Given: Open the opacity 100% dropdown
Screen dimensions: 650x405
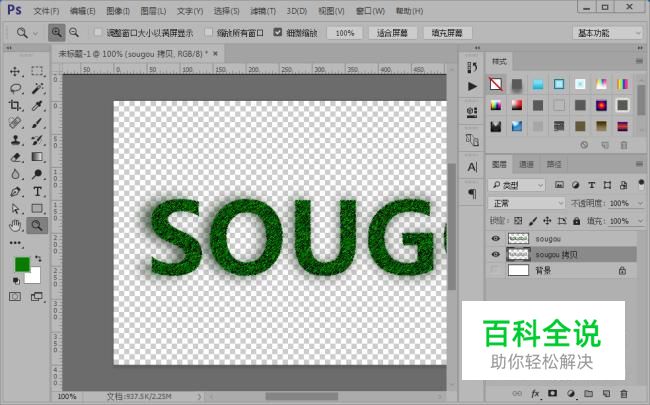Looking at the screenshot, I should (640, 203).
